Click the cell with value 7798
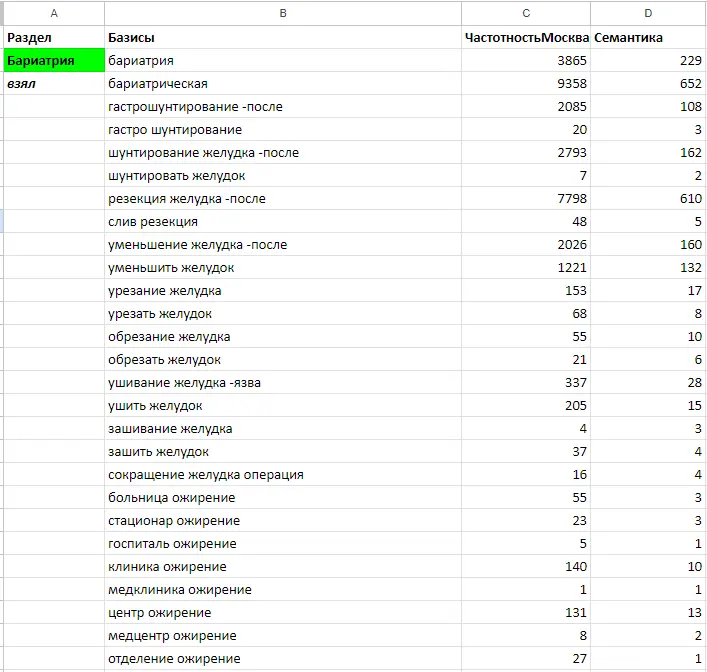Image resolution: width=707 pixels, height=672 pixels. 526,199
